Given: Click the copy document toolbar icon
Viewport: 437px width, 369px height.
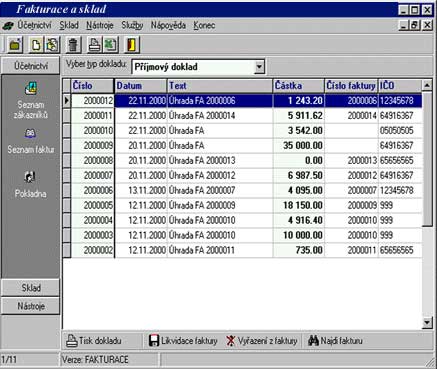Looking at the screenshot, I should pyautogui.click(x=52, y=45).
